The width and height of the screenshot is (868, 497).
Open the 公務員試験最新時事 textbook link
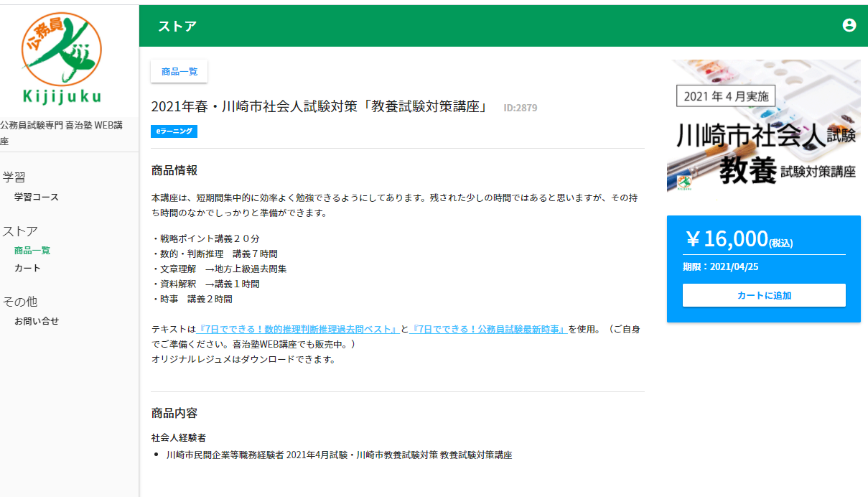[x=489, y=329]
